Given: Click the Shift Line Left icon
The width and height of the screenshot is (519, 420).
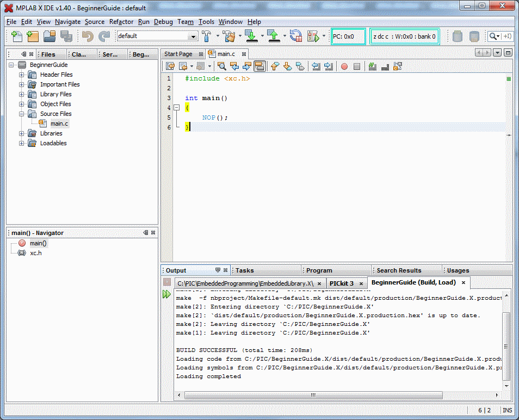Looking at the screenshot, I should 316,66.
